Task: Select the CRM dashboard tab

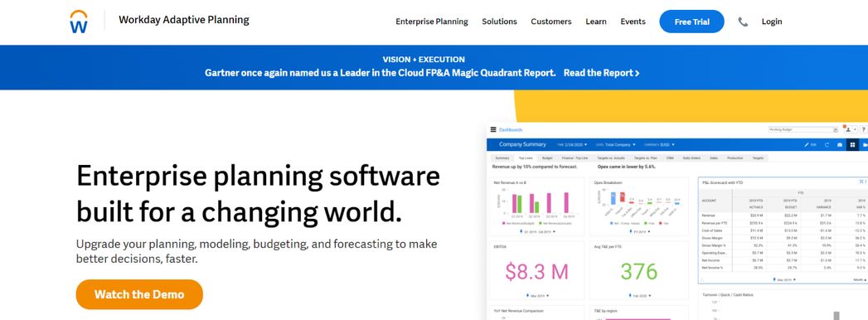Action: tap(670, 158)
